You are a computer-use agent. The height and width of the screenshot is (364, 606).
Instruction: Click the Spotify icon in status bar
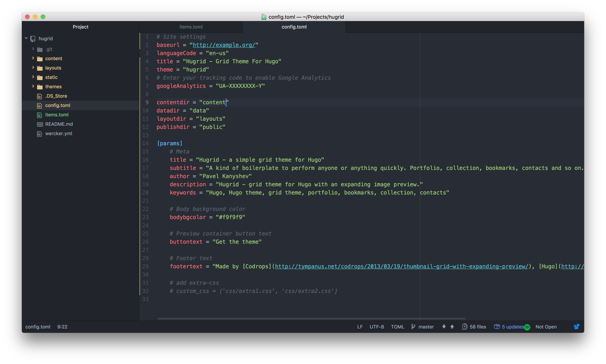point(527,327)
